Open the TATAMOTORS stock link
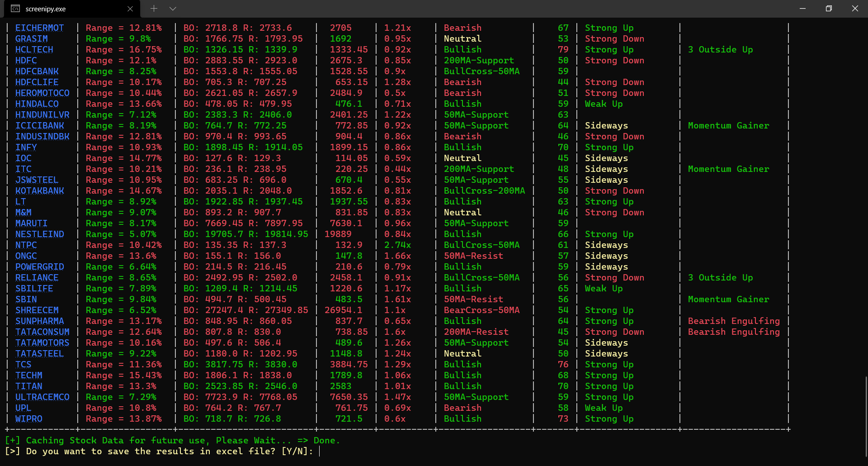The height and width of the screenshot is (466, 868). [x=42, y=343]
